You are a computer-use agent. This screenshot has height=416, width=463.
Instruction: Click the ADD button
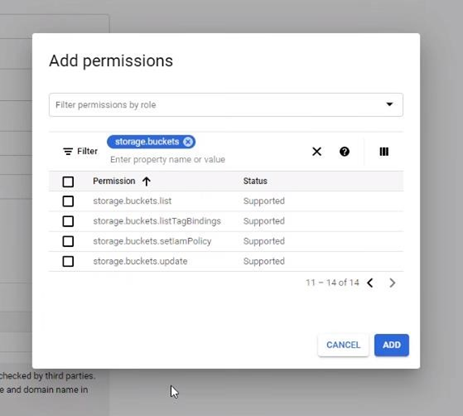[392, 345]
